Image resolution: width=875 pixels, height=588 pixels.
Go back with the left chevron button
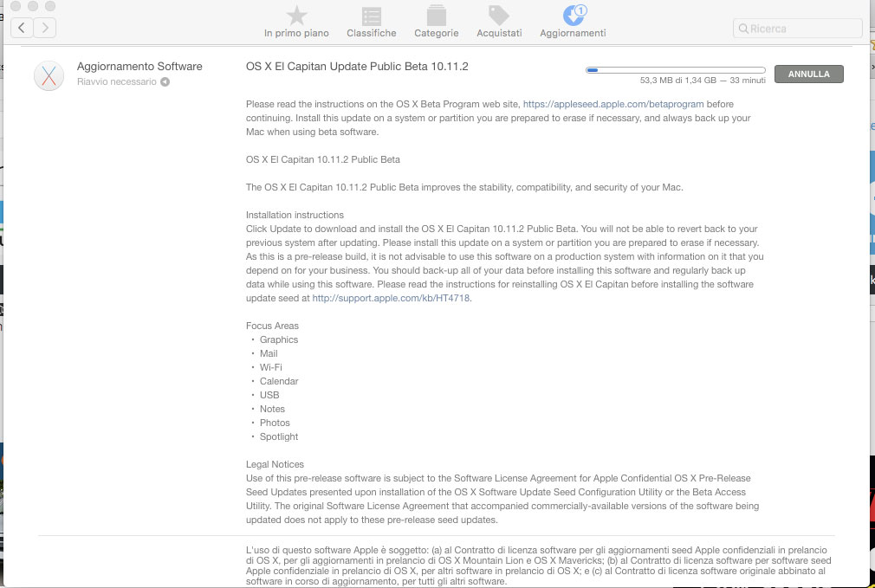pos(21,28)
